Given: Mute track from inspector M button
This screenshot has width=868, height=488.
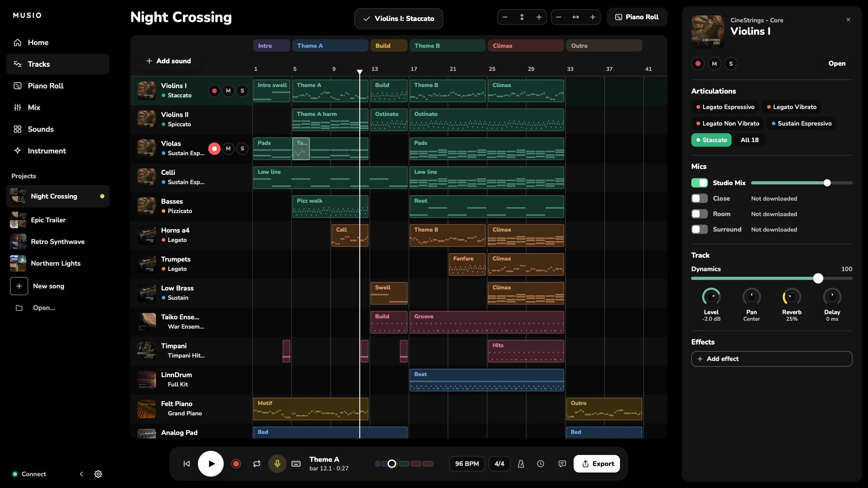Looking at the screenshot, I should 714,63.
